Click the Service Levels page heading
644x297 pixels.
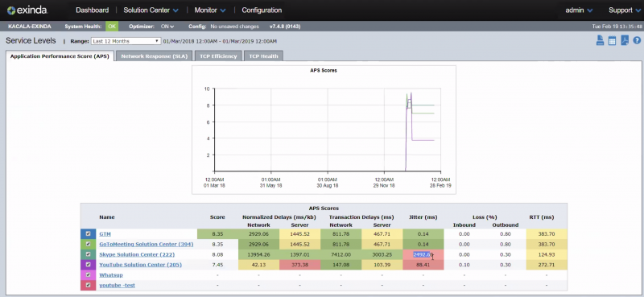pyautogui.click(x=31, y=41)
